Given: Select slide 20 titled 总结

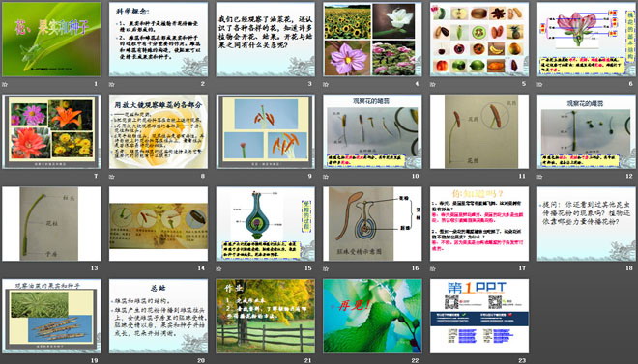Looking at the screenshot, I should pos(159,316).
